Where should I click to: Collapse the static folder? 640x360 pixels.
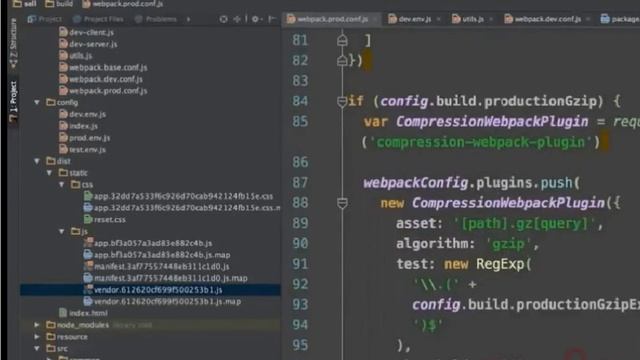point(49,173)
